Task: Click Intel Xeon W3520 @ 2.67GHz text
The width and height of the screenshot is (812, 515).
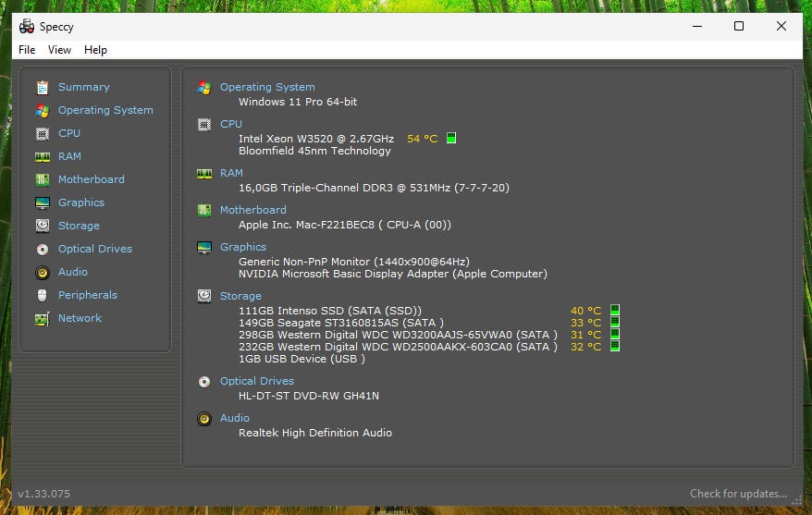Action: tap(316, 139)
